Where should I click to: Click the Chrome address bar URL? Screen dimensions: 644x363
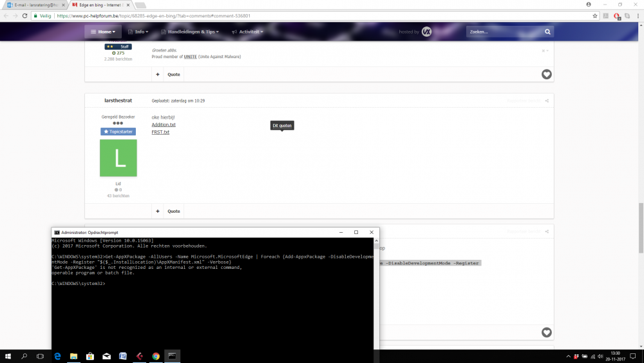pos(154,15)
